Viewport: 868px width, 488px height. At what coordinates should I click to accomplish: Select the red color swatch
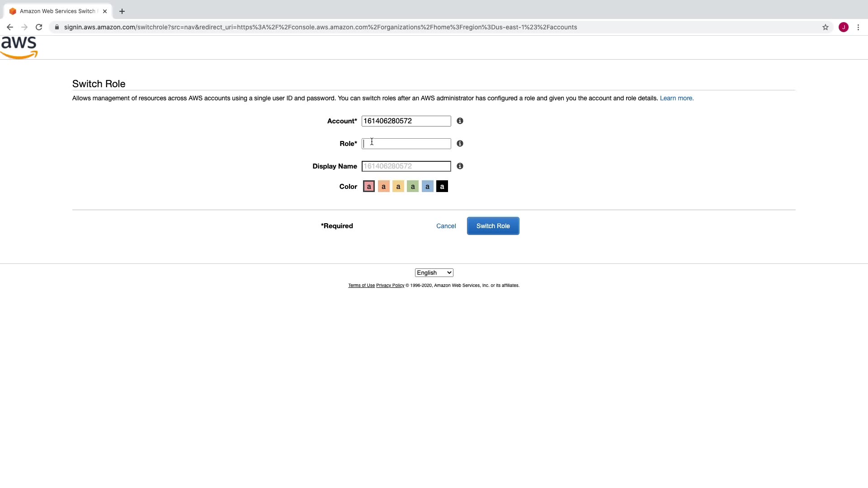[369, 187]
